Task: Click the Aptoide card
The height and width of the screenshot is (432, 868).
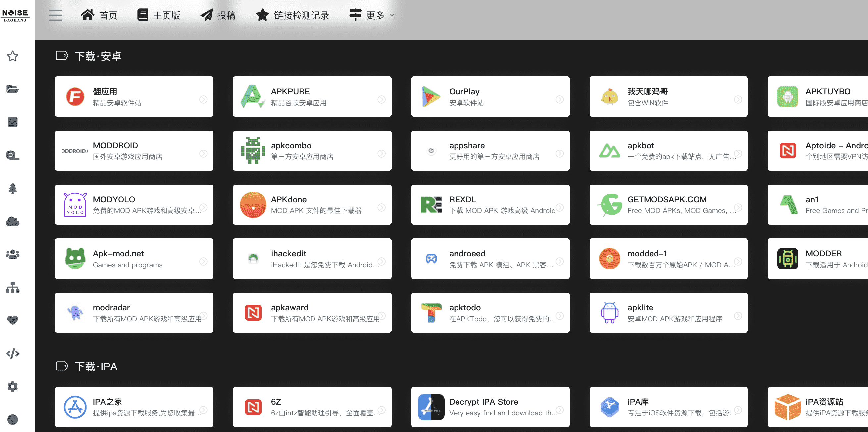Action: pyautogui.click(x=817, y=151)
